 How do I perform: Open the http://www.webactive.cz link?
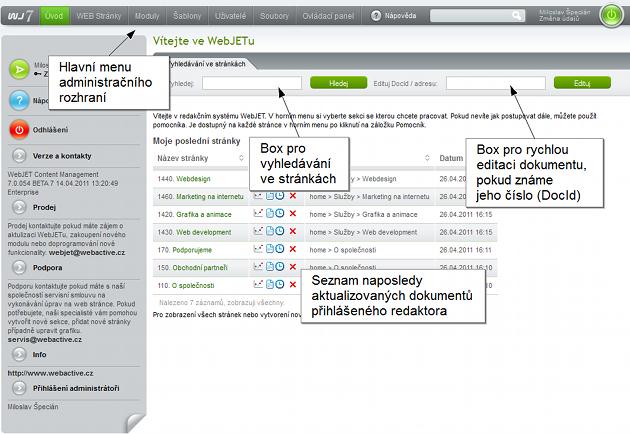(x=50, y=373)
